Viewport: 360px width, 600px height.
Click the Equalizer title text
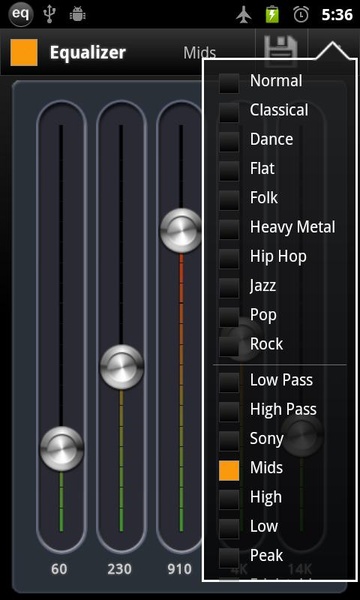pos(88,53)
